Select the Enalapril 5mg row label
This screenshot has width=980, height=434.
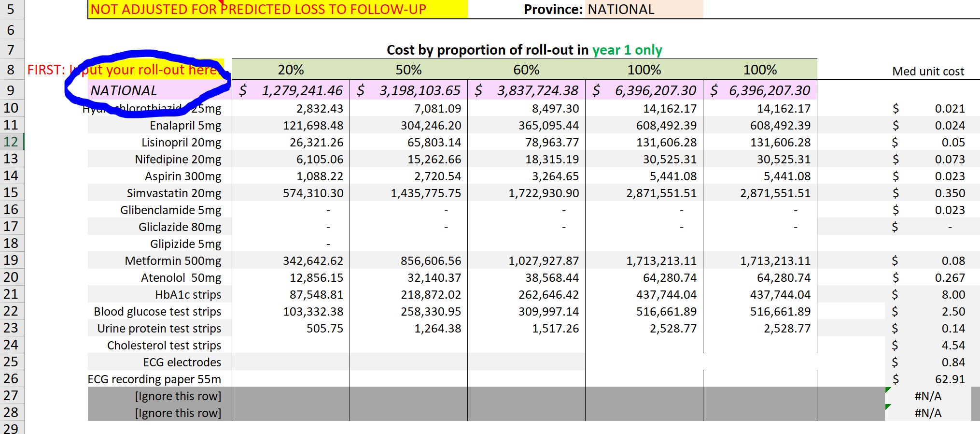click(x=185, y=126)
